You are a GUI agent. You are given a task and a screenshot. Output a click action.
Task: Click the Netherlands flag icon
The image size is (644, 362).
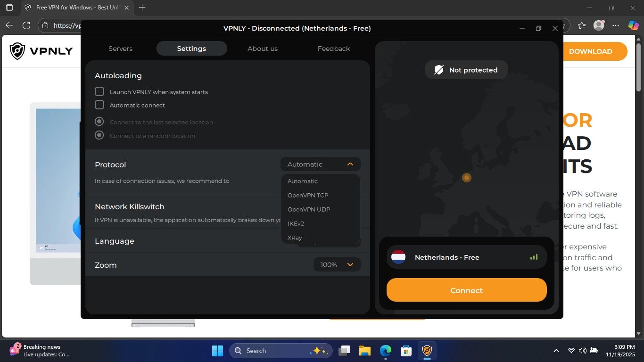click(x=398, y=257)
